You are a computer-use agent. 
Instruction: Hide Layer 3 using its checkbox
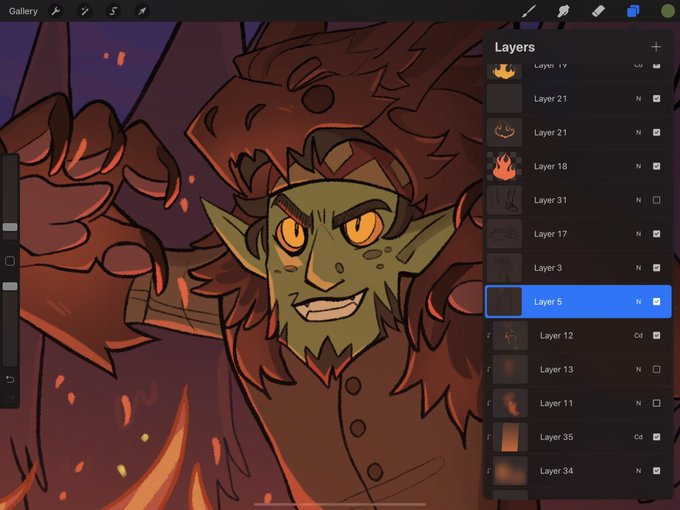click(x=657, y=268)
